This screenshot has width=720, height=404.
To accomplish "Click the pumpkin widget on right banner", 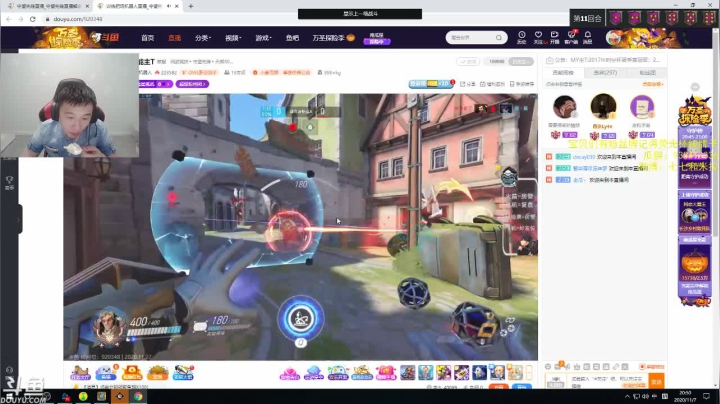I will (695, 264).
